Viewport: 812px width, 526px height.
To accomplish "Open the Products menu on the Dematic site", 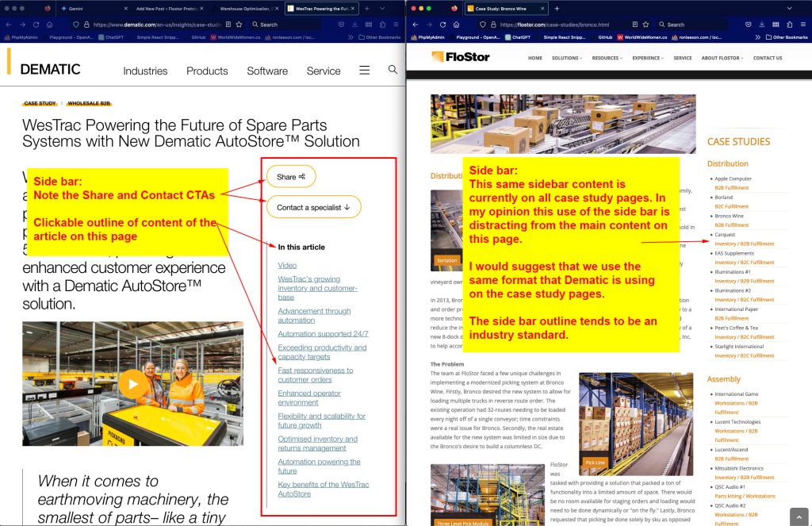I will point(207,71).
